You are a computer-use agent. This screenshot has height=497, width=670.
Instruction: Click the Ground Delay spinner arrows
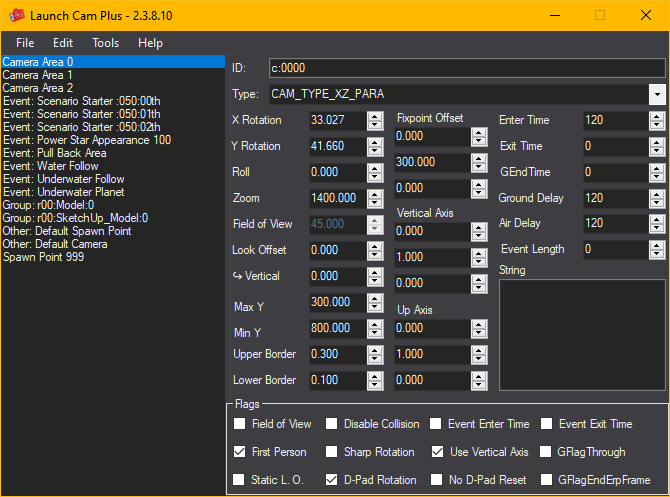click(x=657, y=198)
